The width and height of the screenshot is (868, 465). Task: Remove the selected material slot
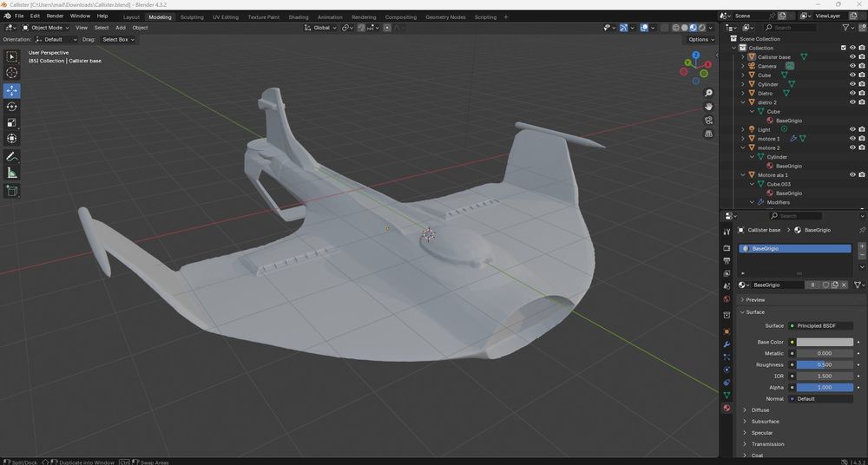click(x=862, y=255)
